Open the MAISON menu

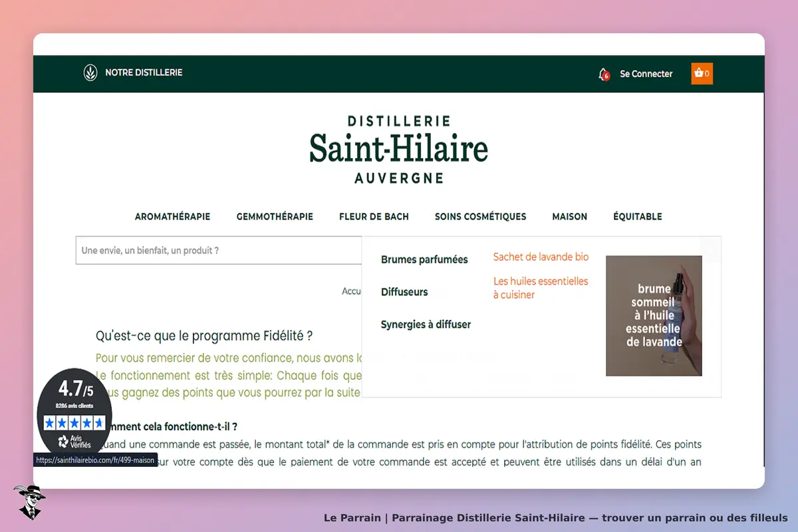click(x=569, y=217)
